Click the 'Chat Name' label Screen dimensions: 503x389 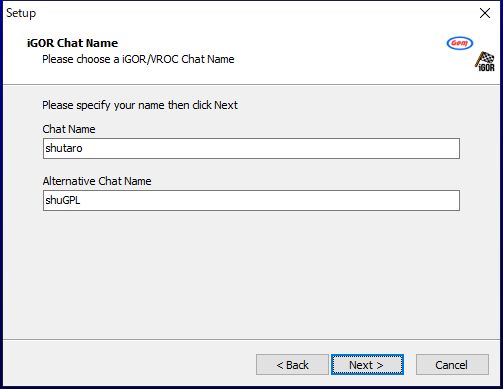69,129
